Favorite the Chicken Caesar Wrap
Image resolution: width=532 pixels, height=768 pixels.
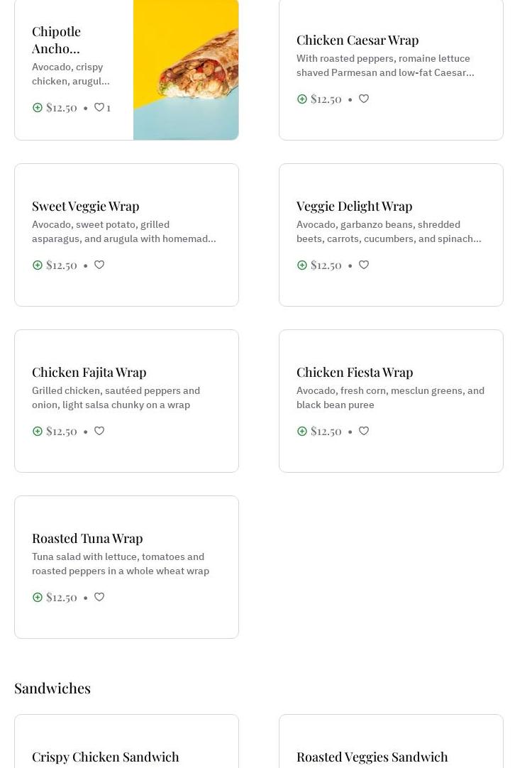point(364,99)
